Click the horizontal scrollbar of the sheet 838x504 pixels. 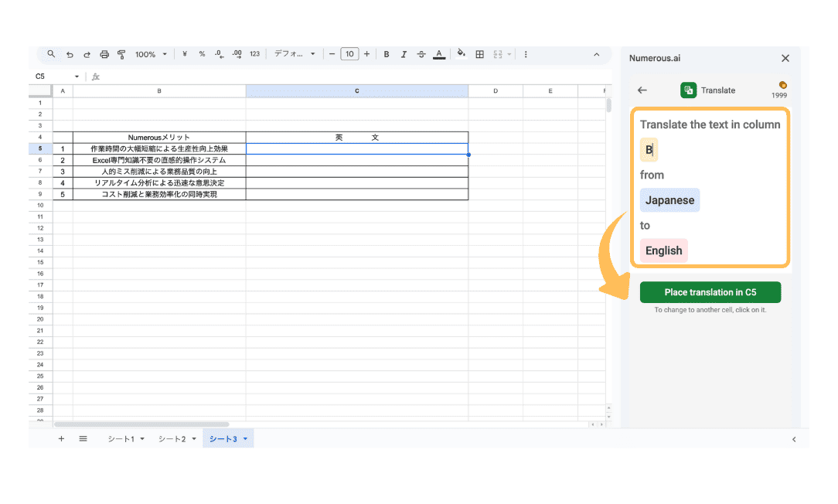[x=141, y=424]
